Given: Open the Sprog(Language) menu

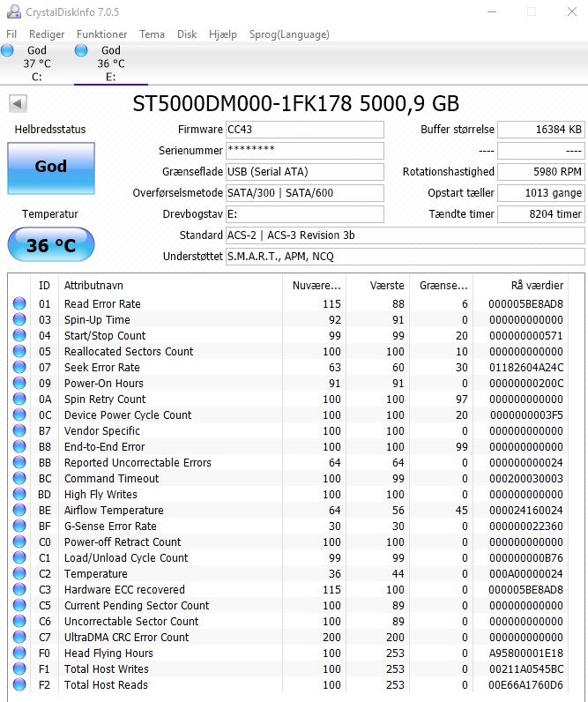Looking at the screenshot, I should [x=289, y=34].
